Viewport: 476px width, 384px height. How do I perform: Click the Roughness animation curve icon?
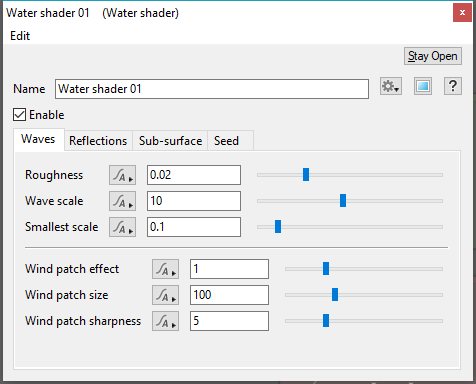coord(122,175)
